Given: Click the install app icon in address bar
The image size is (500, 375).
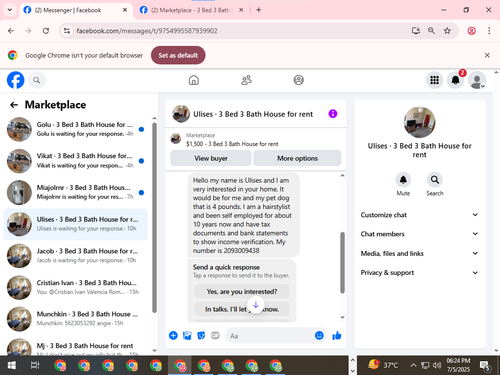Looking at the screenshot, I should 416,31.
